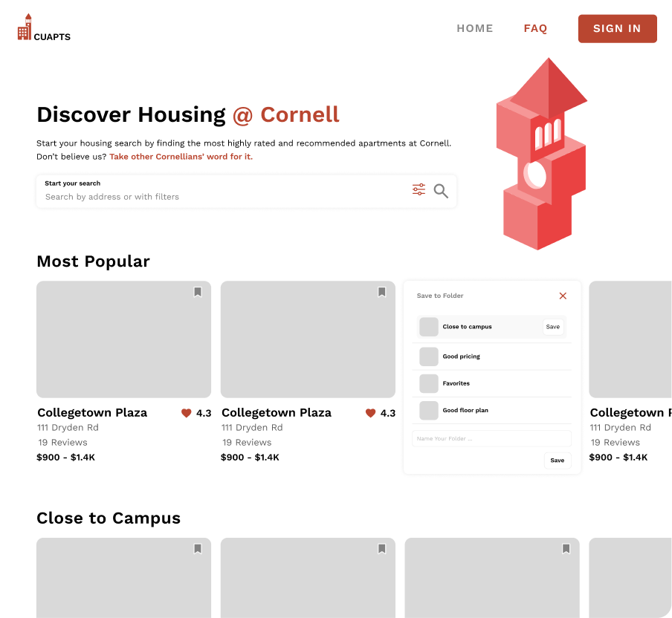Click the Name Your Folder input
This screenshot has height=618, width=672.
pyautogui.click(x=491, y=438)
